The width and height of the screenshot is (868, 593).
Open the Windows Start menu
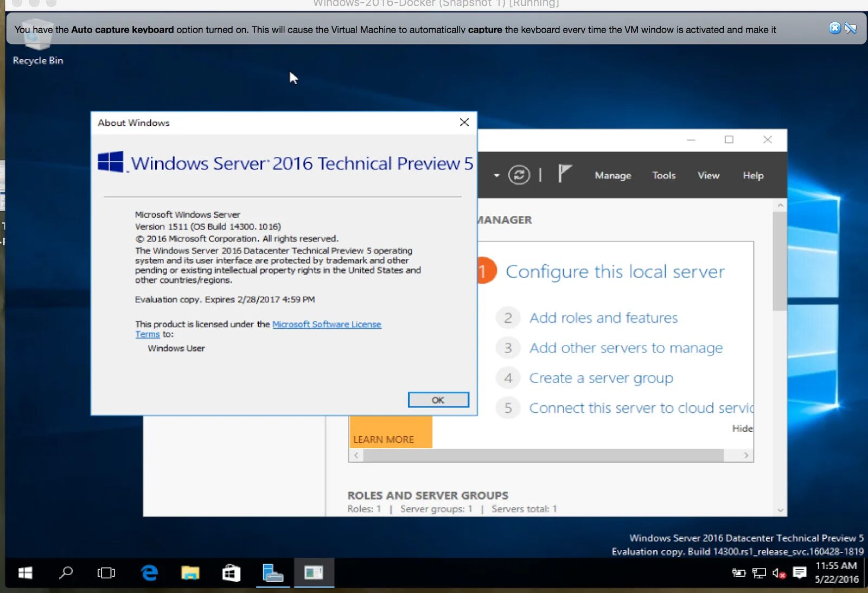click(25, 573)
